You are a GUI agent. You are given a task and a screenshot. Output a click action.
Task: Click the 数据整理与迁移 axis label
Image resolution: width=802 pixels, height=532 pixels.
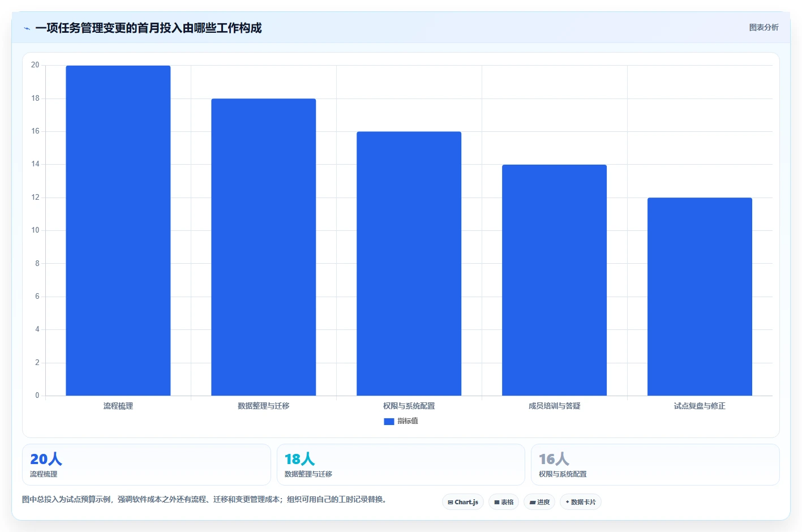click(264, 406)
